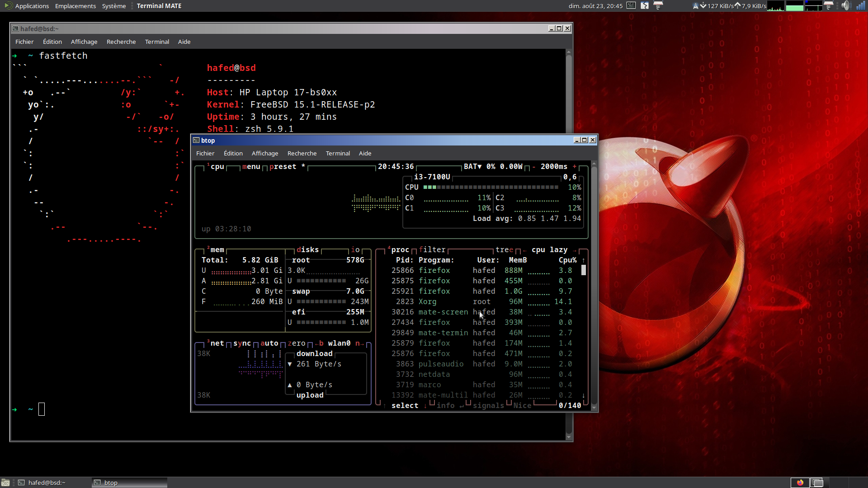Image resolution: width=868 pixels, height=488 pixels.
Task: Open the Emplacements menu
Action: (75, 6)
